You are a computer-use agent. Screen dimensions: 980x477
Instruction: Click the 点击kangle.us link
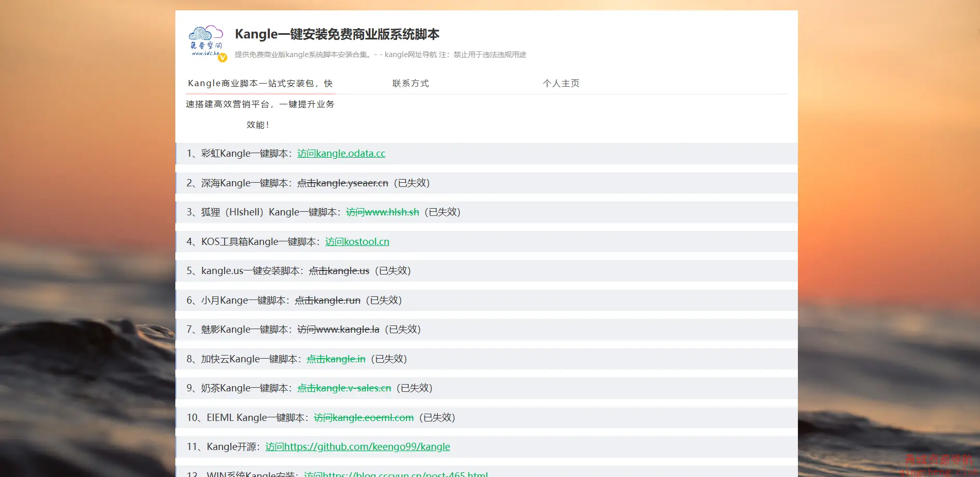[339, 271]
